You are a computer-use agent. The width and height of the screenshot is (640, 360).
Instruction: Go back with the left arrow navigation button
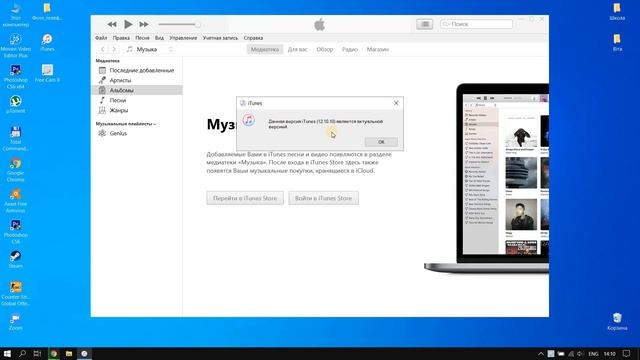coord(102,49)
